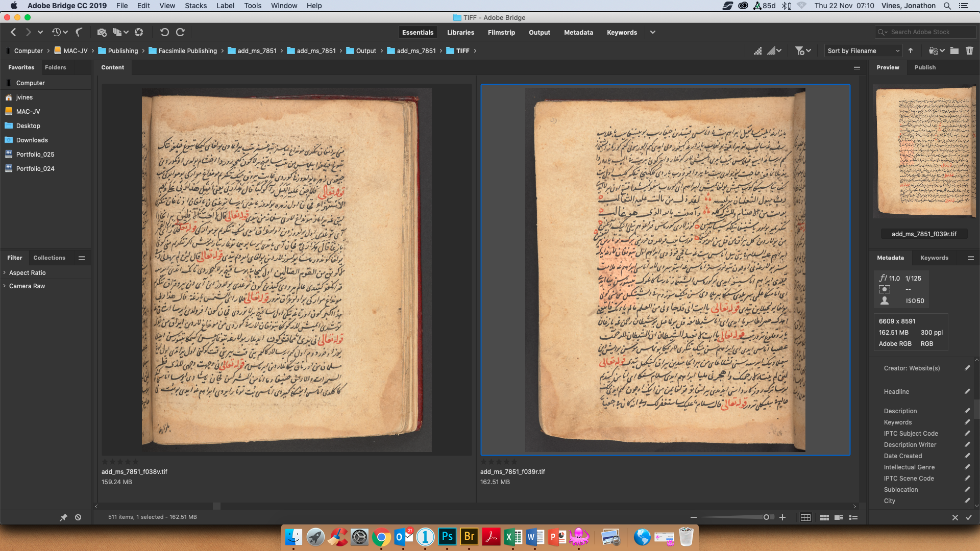Clear all filters icon
This screenshot has width=980, height=551.
(78, 517)
